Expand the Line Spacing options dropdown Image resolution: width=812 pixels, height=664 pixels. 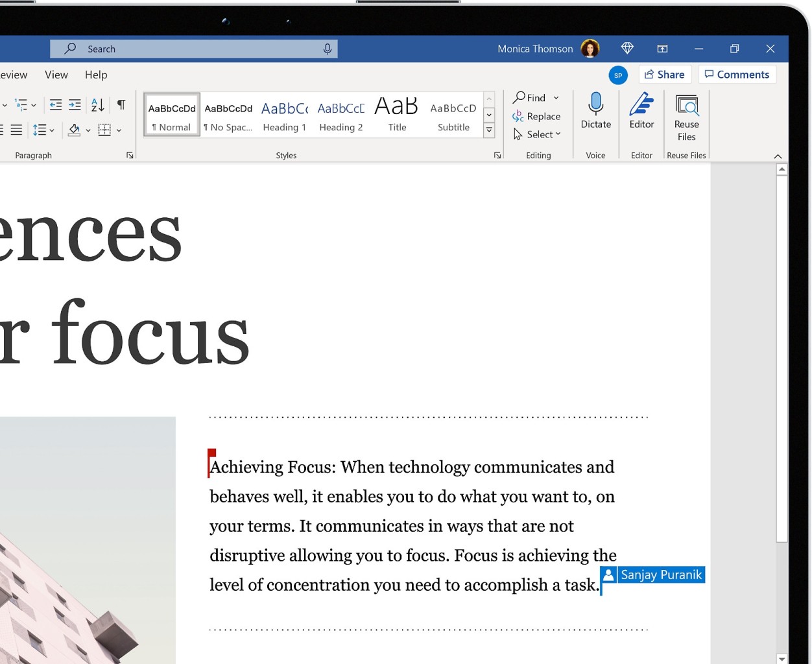[x=51, y=129]
